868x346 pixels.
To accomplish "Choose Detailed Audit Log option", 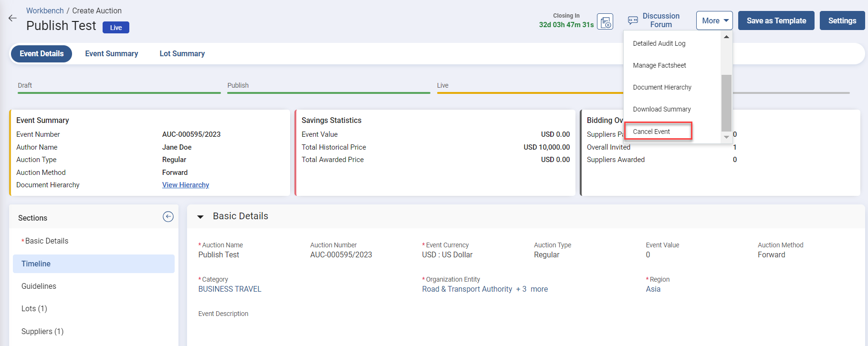I will pos(659,43).
